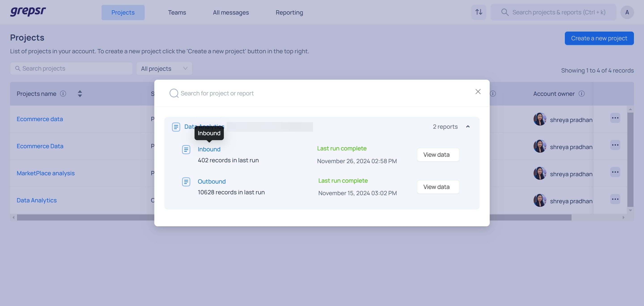Click '2 reports' count text
Screen dimensions: 644x306
[x=445, y=127]
